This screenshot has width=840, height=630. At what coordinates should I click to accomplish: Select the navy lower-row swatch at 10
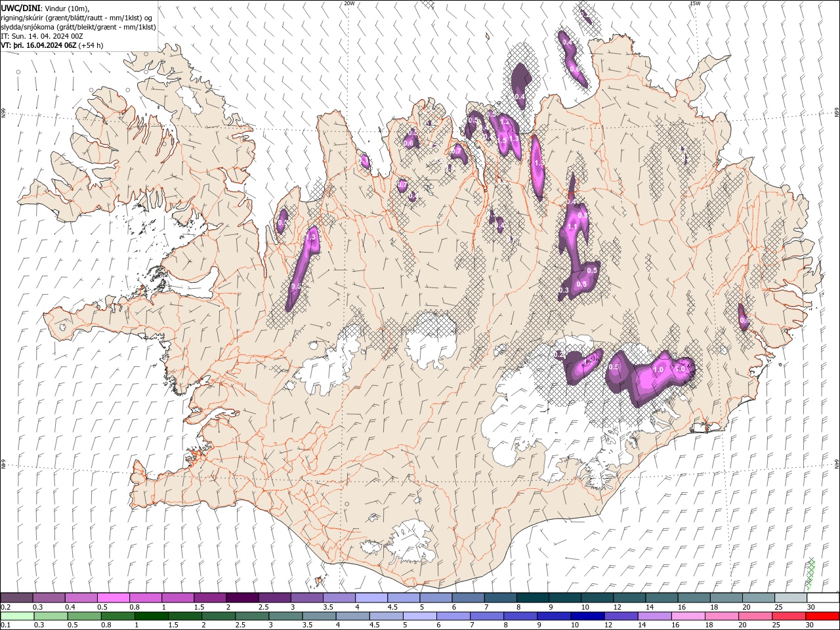click(587, 616)
